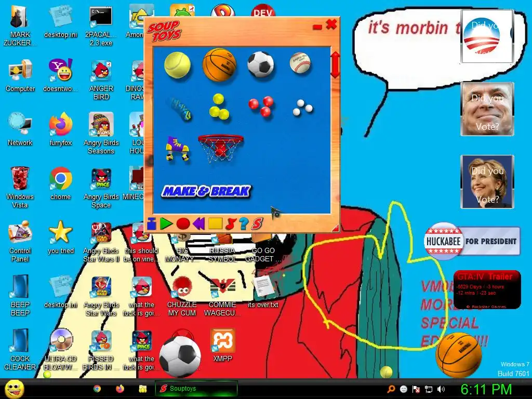532x399 pixels.
Task: Click the yellow stop square in Soup Toys
Action: tap(215, 223)
